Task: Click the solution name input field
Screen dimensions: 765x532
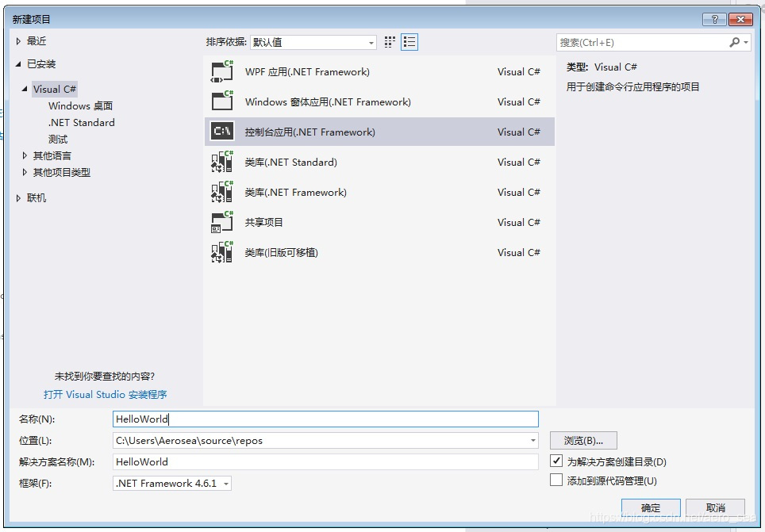Action: pyautogui.click(x=325, y=461)
